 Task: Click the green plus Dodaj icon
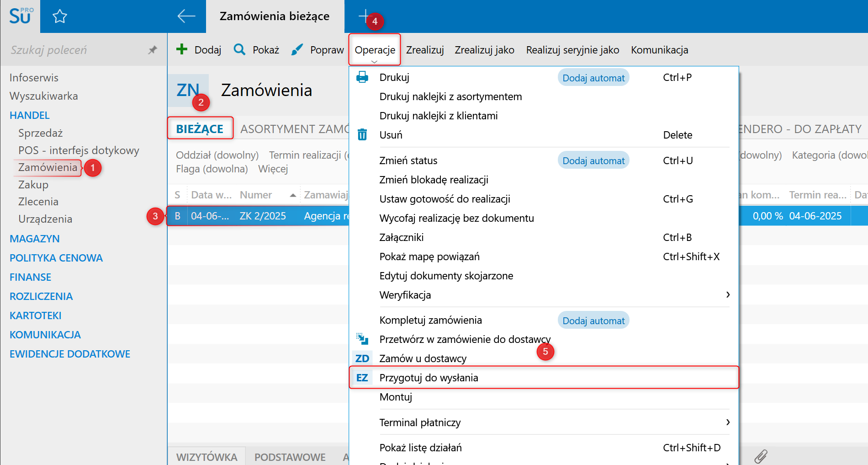[182, 49]
